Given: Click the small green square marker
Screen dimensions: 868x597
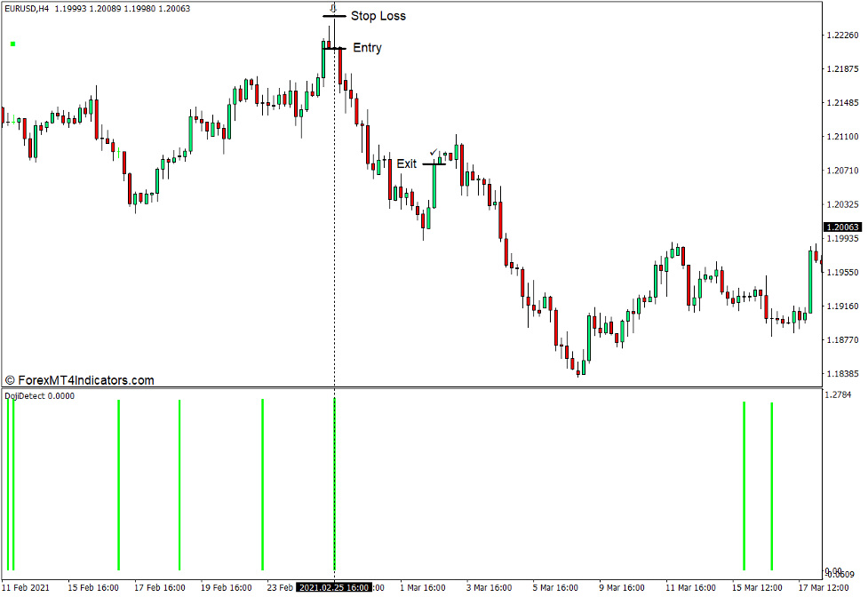Looking at the screenshot, I should (x=12, y=44).
